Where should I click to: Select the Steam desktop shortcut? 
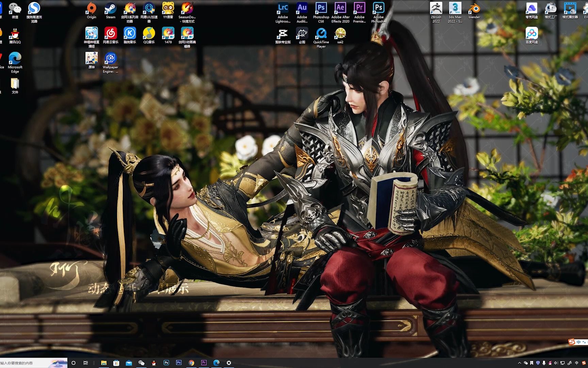(111, 10)
